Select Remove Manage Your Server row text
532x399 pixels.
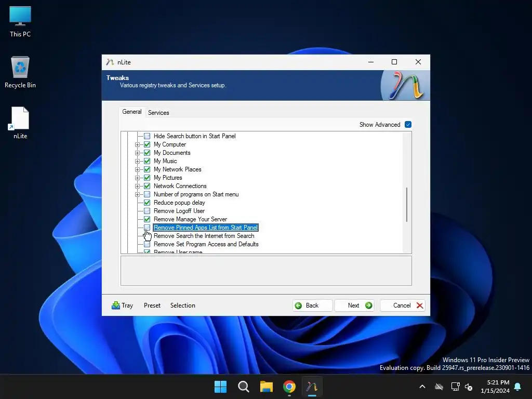click(x=190, y=219)
